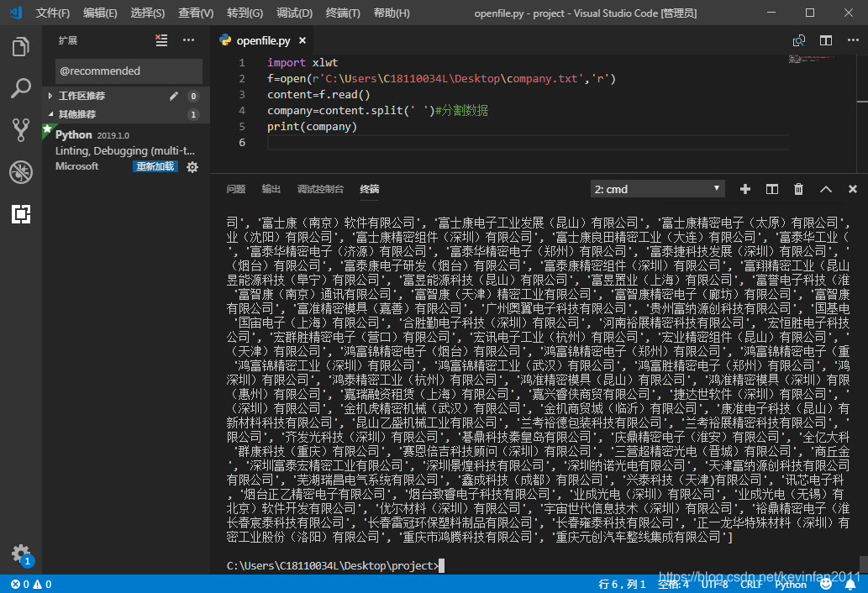Place cursor on empty line 6 in editor
868x593 pixels.
[528, 143]
